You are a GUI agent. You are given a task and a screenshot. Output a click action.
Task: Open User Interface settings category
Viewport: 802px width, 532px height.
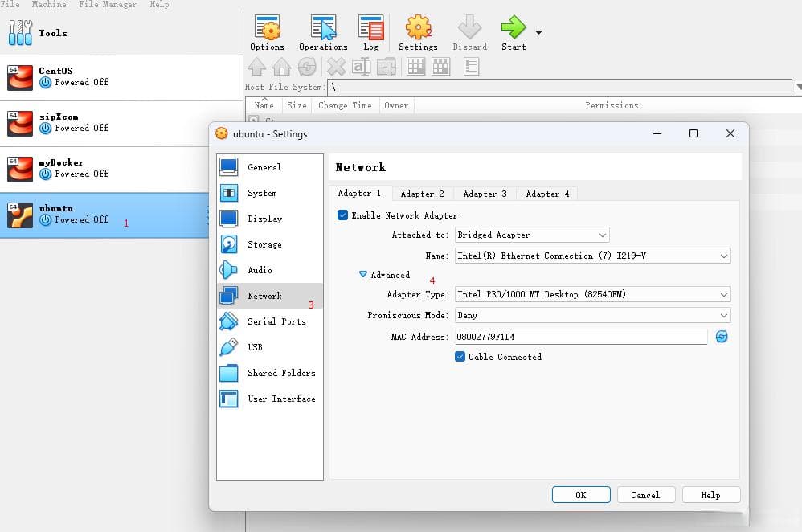tap(270, 399)
